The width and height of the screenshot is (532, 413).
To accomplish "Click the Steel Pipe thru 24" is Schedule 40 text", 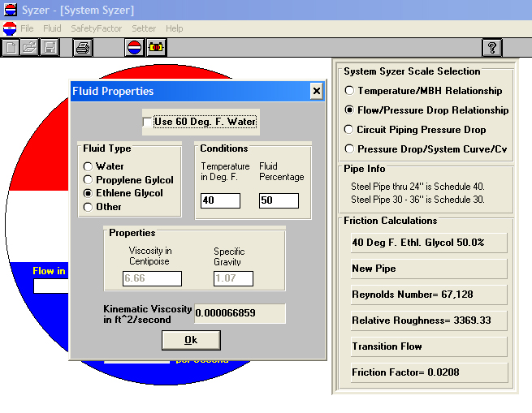I will pyautogui.click(x=417, y=187).
